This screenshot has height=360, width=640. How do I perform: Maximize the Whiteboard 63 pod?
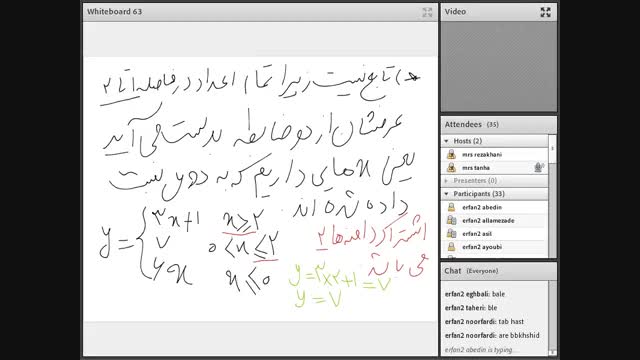(x=427, y=12)
